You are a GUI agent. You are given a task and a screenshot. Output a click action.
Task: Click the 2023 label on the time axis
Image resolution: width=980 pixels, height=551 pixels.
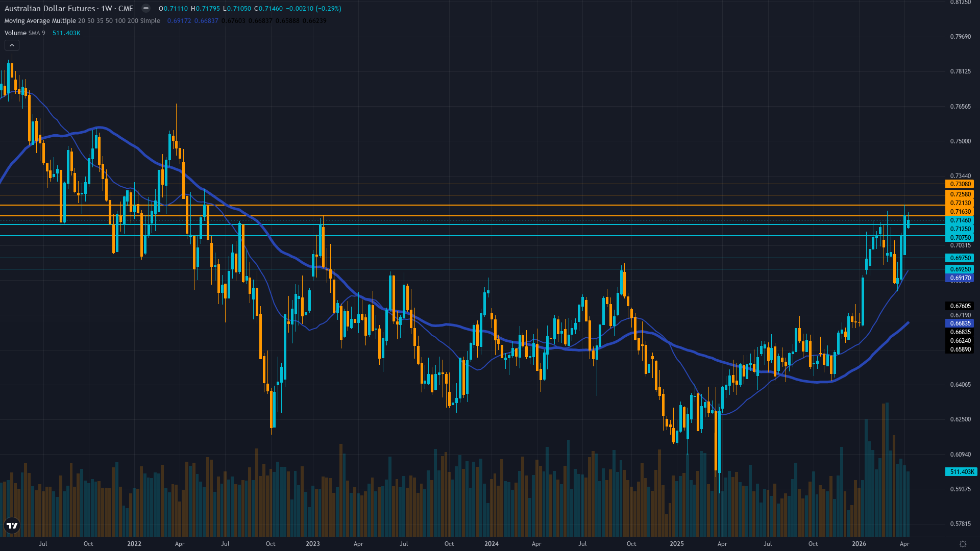(313, 544)
